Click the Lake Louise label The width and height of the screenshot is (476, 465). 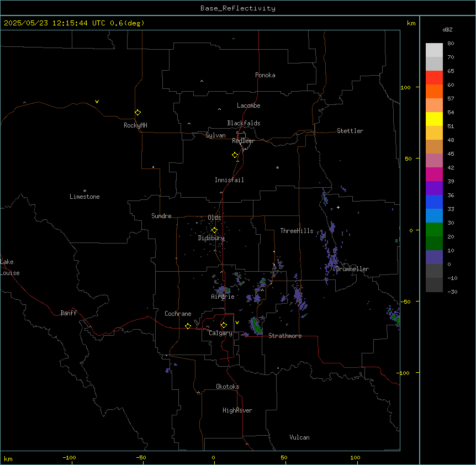[10, 267]
